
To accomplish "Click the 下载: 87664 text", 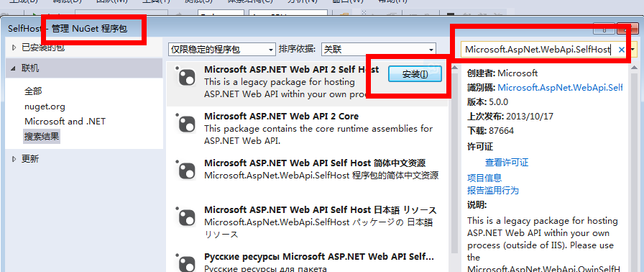I will coord(491,131).
